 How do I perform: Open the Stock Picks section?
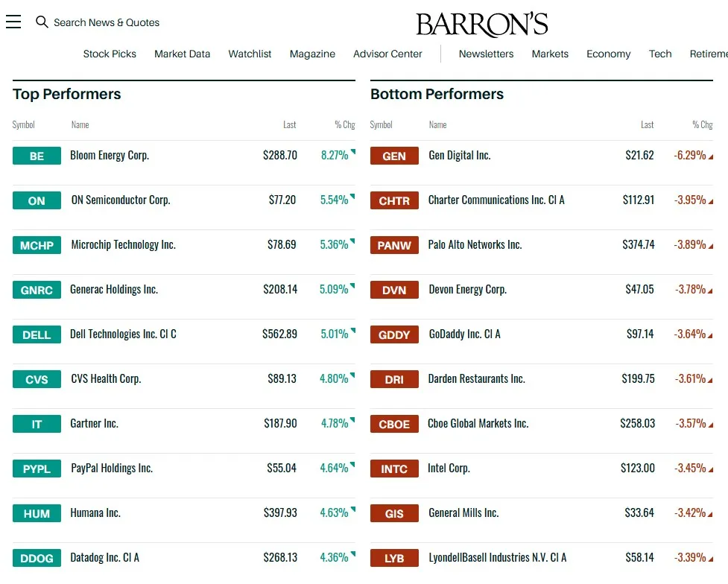tap(110, 54)
